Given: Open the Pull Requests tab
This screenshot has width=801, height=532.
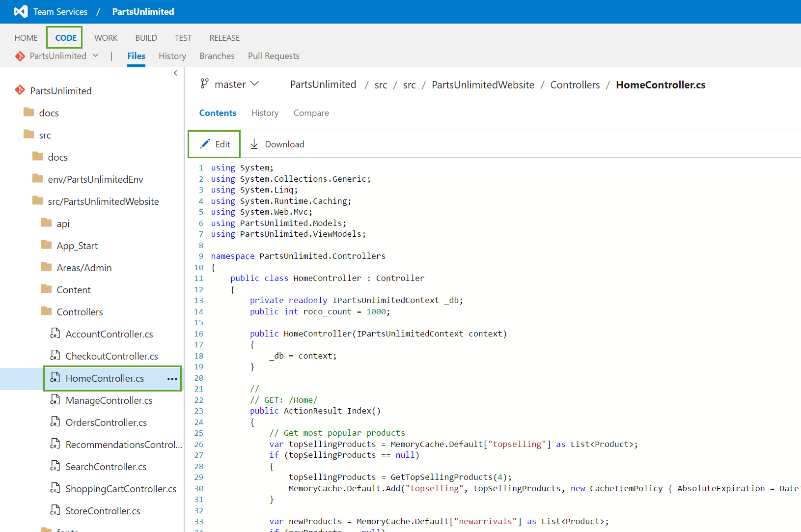Looking at the screenshot, I should coord(274,56).
